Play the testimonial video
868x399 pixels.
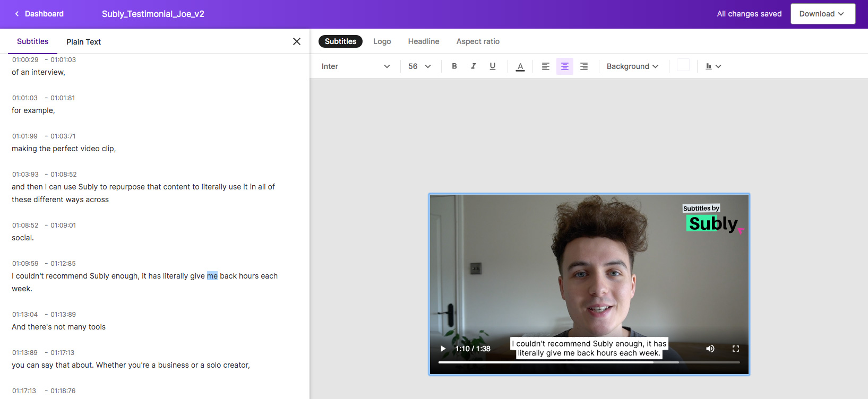[443, 349]
